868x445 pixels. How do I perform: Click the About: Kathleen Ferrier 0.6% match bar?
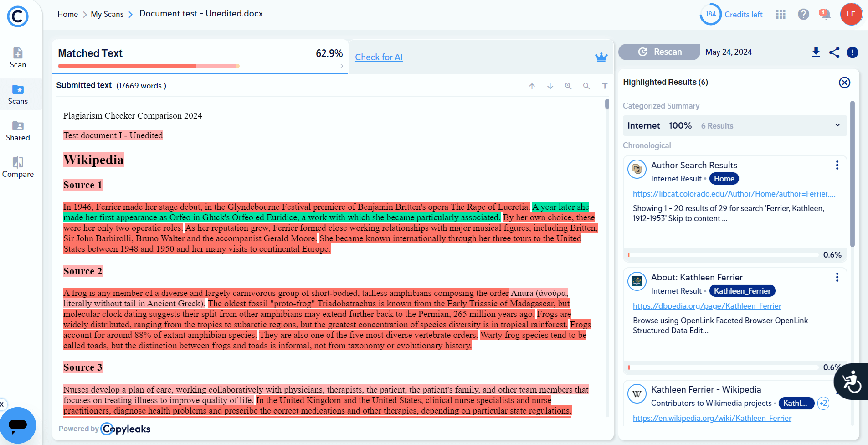[x=723, y=367]
